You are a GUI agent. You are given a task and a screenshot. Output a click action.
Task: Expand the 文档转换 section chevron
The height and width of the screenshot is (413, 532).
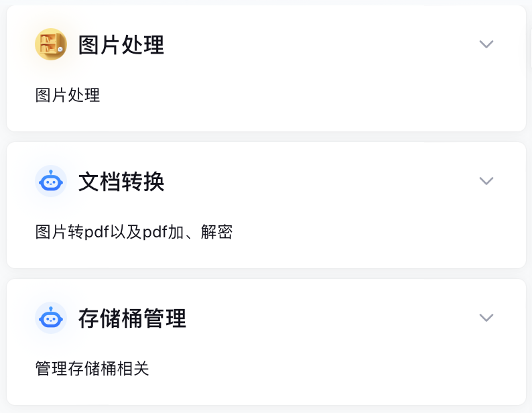tap(486, 181)
